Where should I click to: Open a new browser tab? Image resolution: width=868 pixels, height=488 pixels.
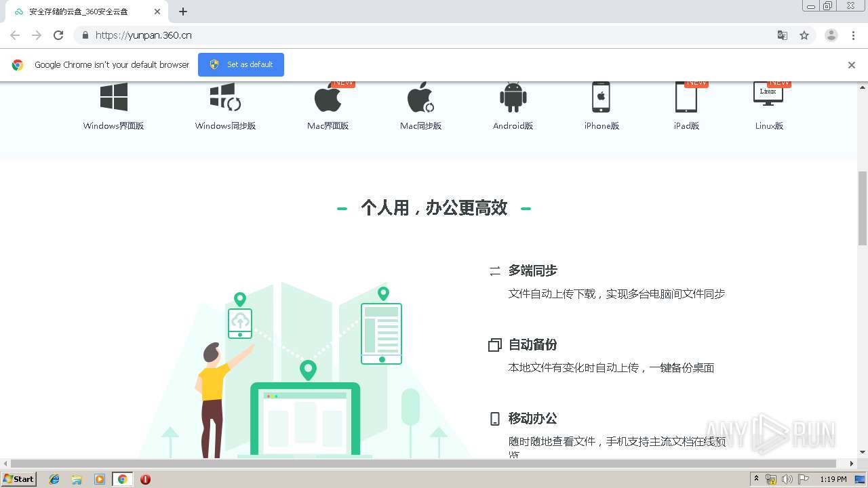tap(183, 12)
